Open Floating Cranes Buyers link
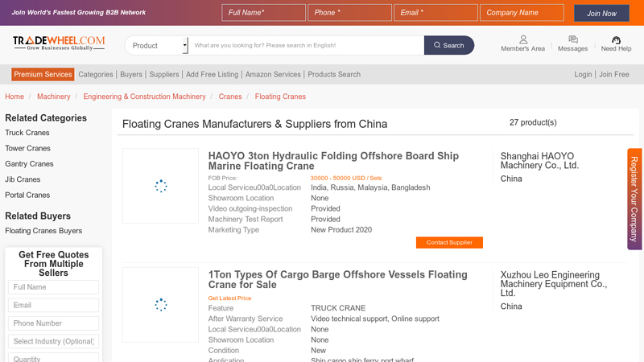644x362 pixels. 43,231
